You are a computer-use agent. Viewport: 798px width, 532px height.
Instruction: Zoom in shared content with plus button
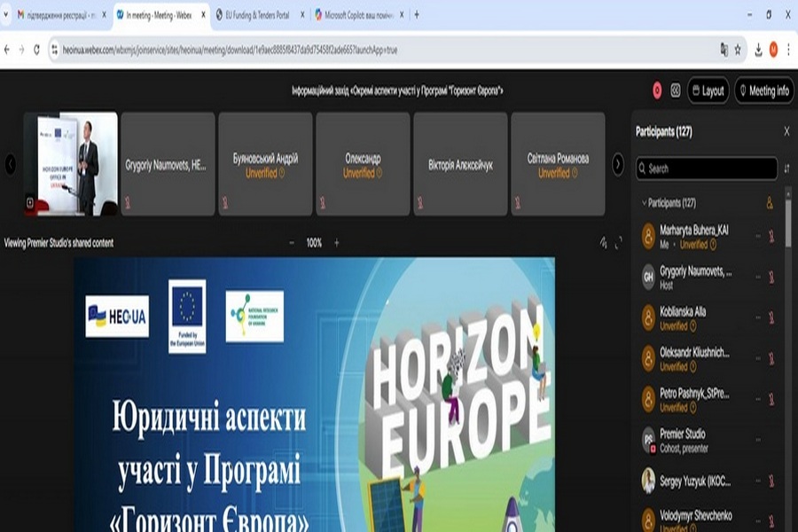(336, 242)
